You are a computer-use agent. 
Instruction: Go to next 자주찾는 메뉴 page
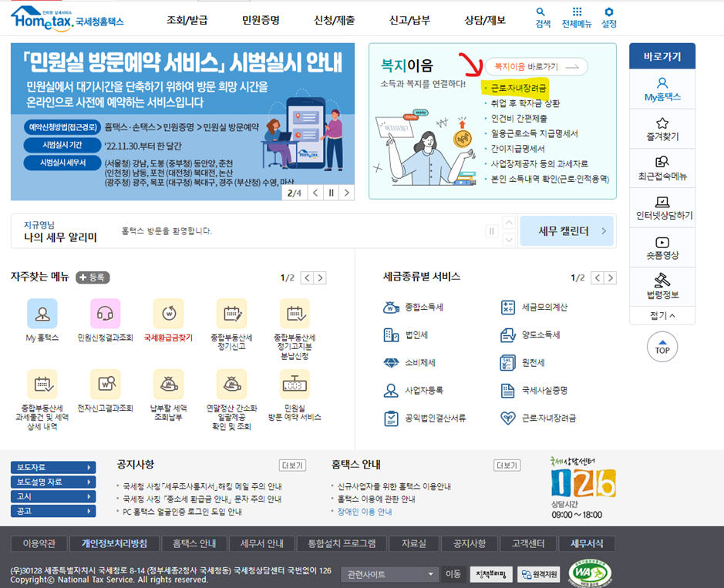(x=320, y=278)
